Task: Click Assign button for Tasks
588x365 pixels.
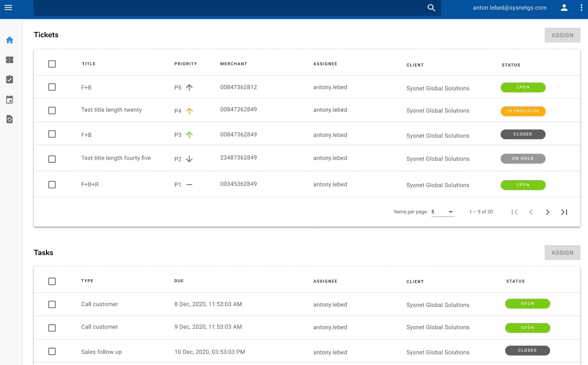Action: pyautogui.click(x=562, y=253)
